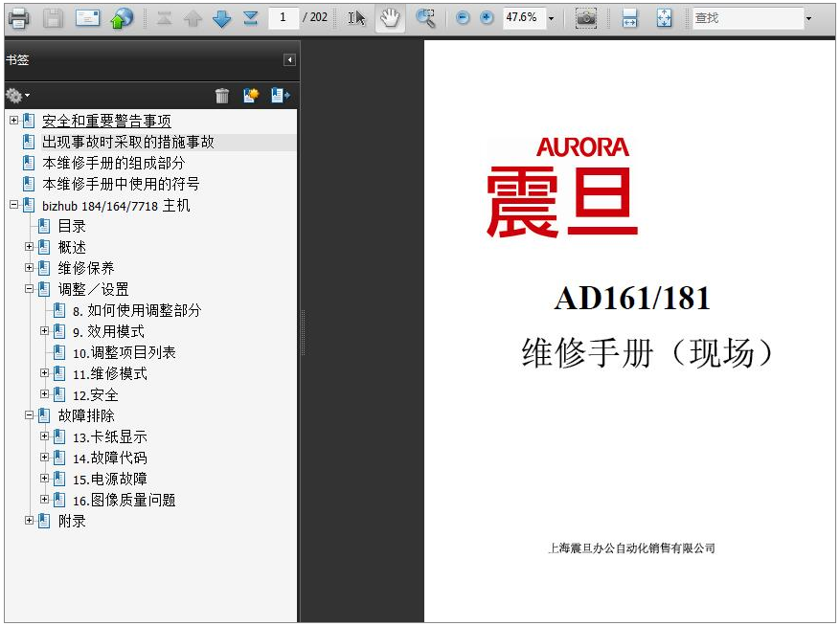
Task: Click the Print icon in toolbar
Action: (x=18, y=18)
